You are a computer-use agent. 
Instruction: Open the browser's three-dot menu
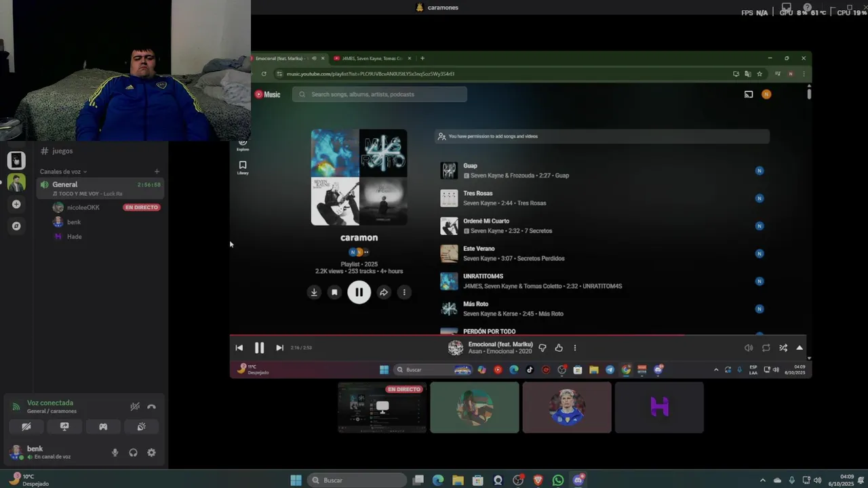[804, 74]
